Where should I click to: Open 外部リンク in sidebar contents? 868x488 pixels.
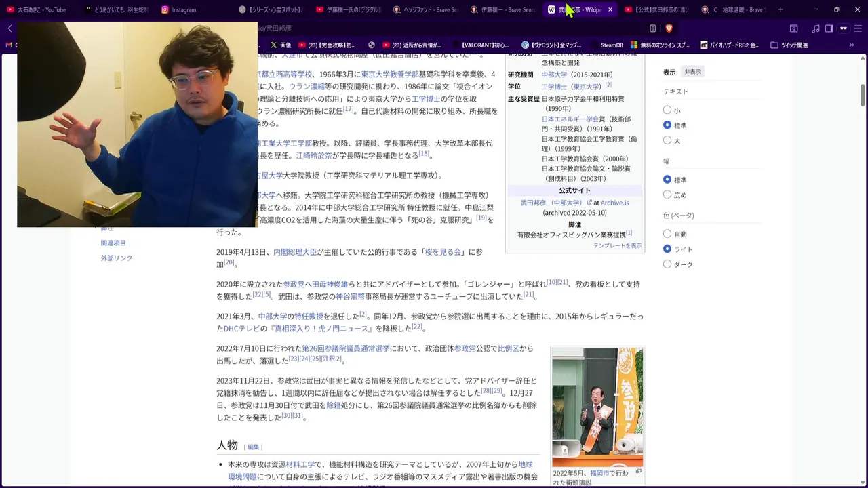117,258
